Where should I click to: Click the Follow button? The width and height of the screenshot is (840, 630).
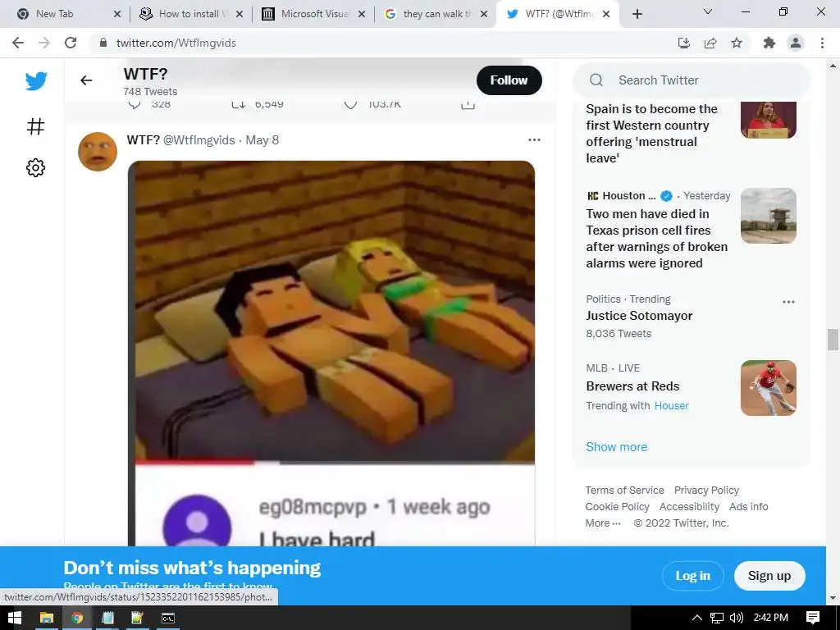[509, 80]
